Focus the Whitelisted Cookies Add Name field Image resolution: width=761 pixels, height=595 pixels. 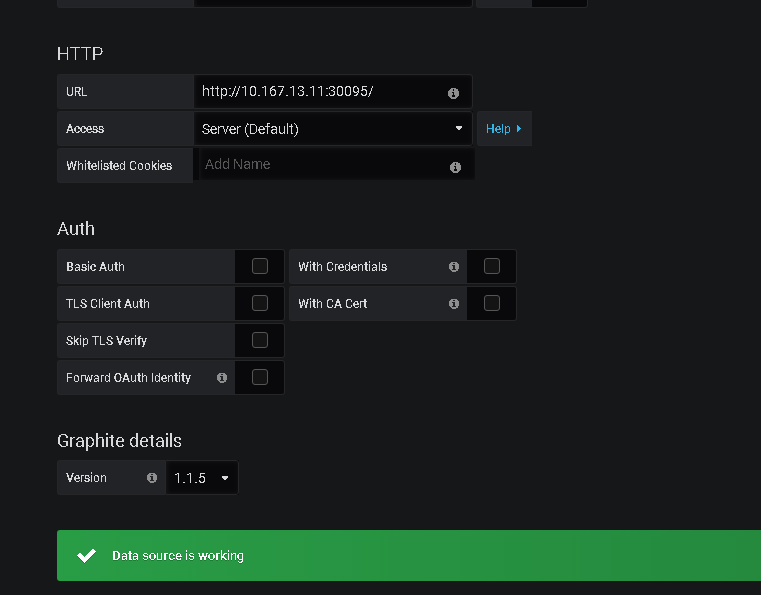(322, 165)
